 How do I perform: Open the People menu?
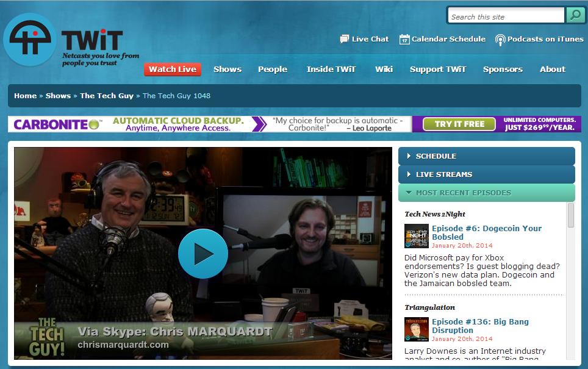click(273, 70)
